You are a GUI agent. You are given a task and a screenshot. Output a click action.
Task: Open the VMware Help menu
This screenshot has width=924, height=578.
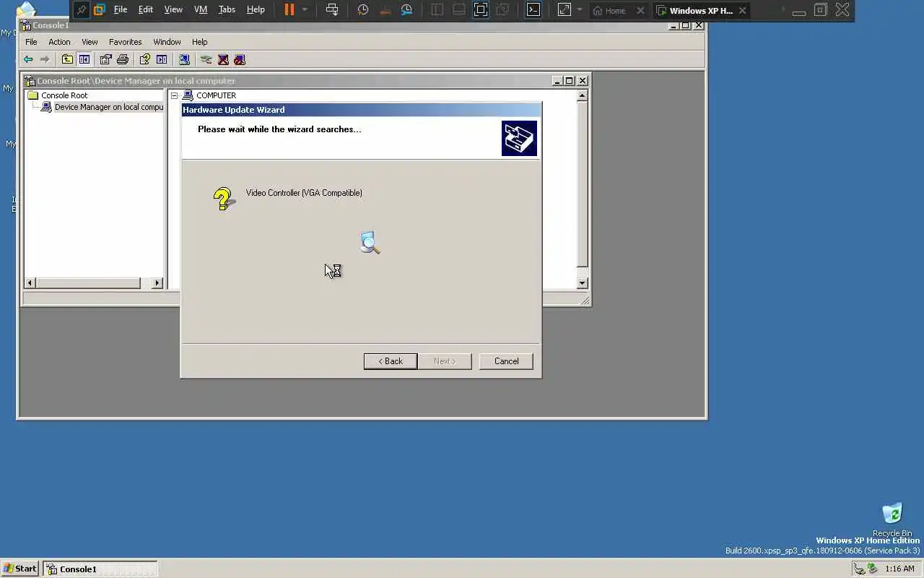pos(256,10)
